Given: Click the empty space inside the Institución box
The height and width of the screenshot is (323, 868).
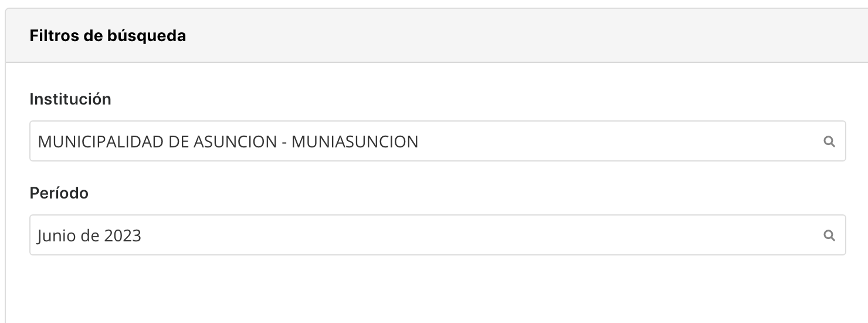Looking at the screenshot, I should pyautogui.click(x=616, y=142).
